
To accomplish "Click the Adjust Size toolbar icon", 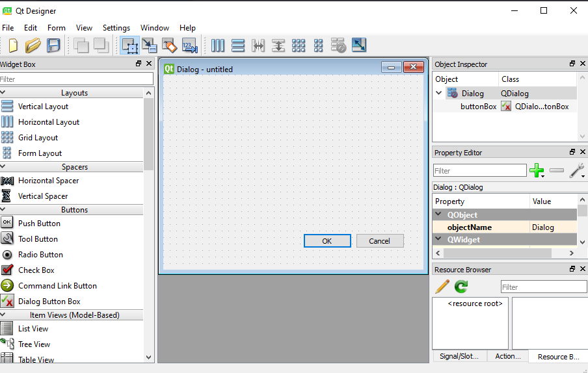I will click(359, 45).
